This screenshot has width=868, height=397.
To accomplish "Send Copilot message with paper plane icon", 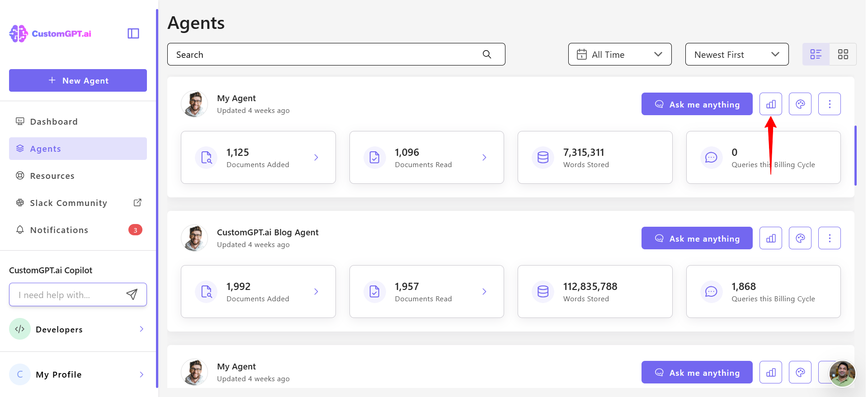I will (132, 294).
